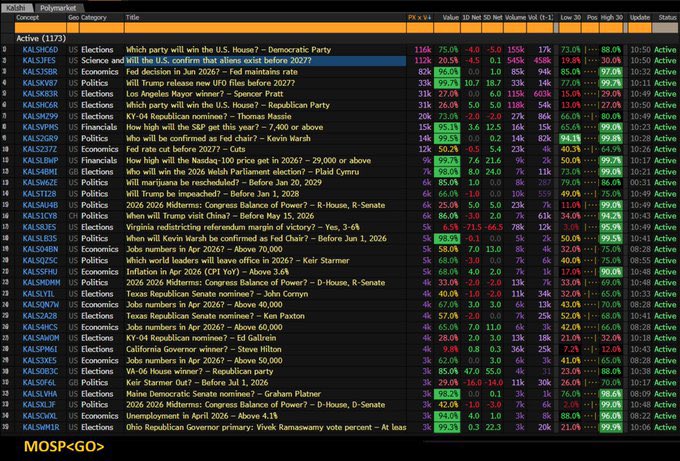Switch to the Polymarket tab
This screenshot has height=461, width=680.
[58, 8]
